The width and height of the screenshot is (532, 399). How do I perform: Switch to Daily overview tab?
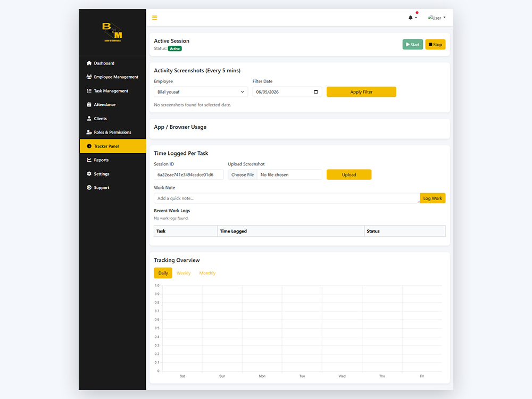(163, 273)
